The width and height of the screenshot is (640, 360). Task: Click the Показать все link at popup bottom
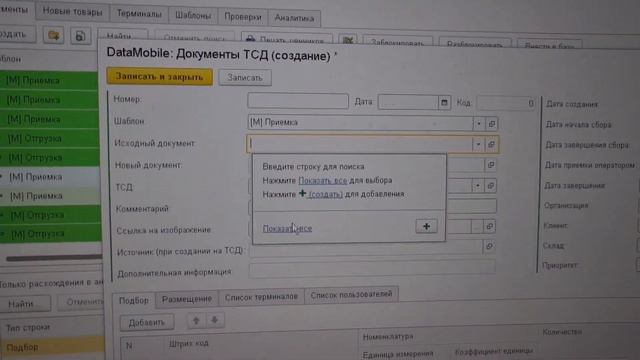coord(287,228)
